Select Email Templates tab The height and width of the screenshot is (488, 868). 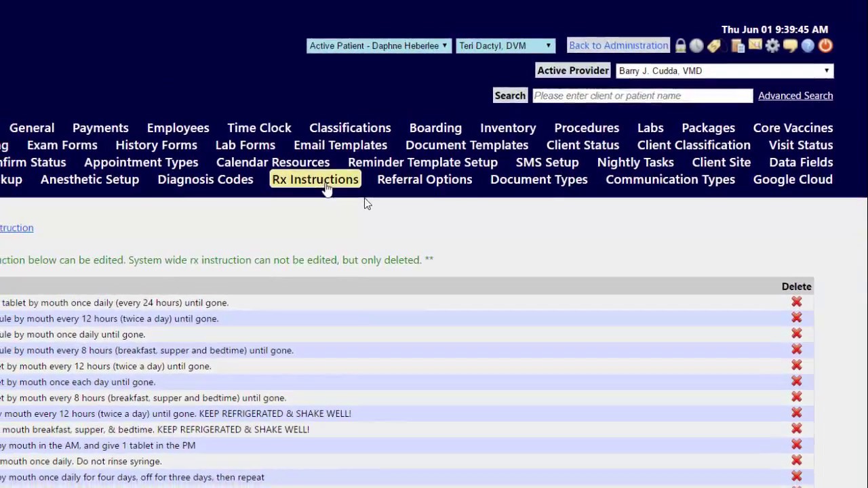(x=340, y=145)
